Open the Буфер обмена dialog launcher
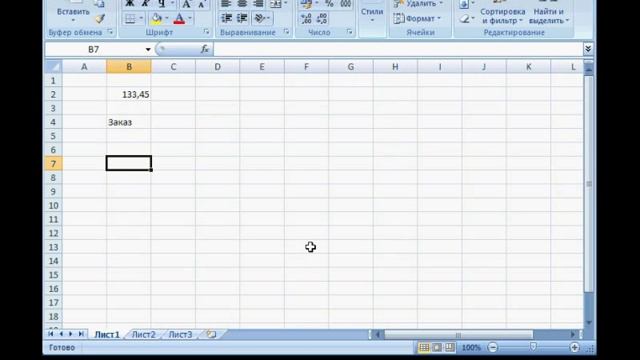Image resolution: width=640 pixels, height=360 pixels. coord(110,32)
